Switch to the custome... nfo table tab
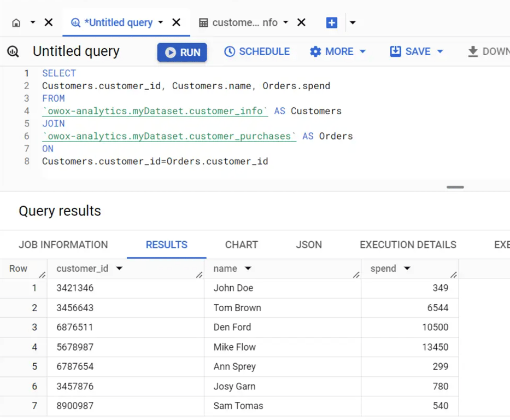510x420 pixels. tap(238, 22)
